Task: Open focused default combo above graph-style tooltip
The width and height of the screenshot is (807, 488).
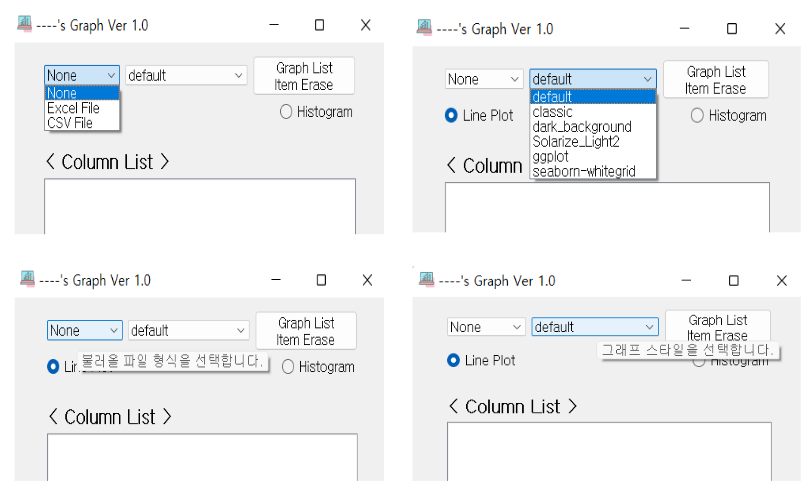Action: tap(595, 327)
